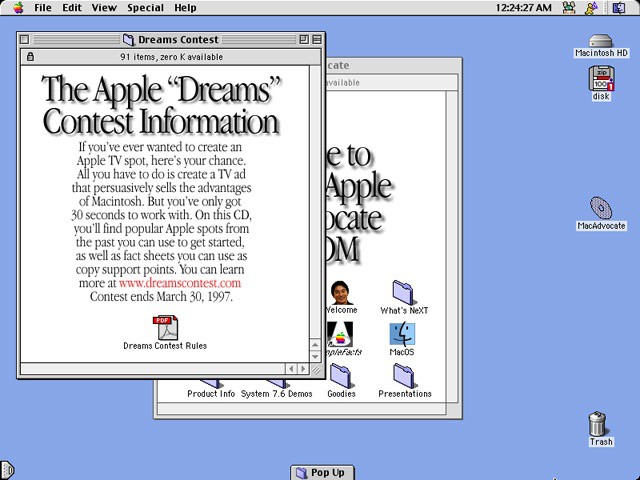The width and height of the screenshot is (640, 480).
Task: Open the Pop Up window tab
Action: coord(320,472)
